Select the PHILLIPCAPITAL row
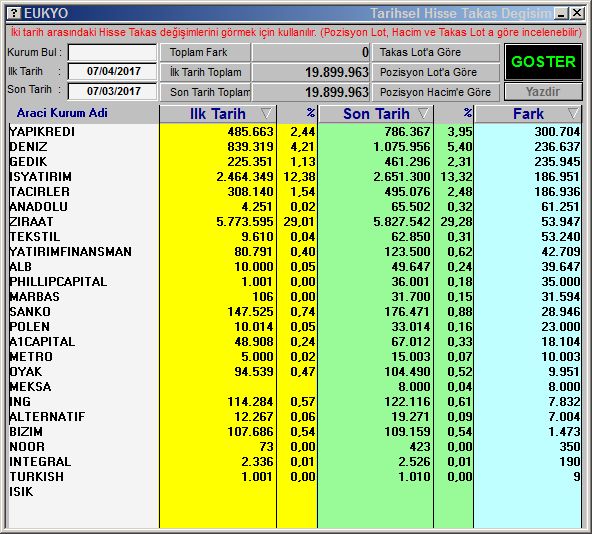The image size is (592, 534). [x=294, y=282]
